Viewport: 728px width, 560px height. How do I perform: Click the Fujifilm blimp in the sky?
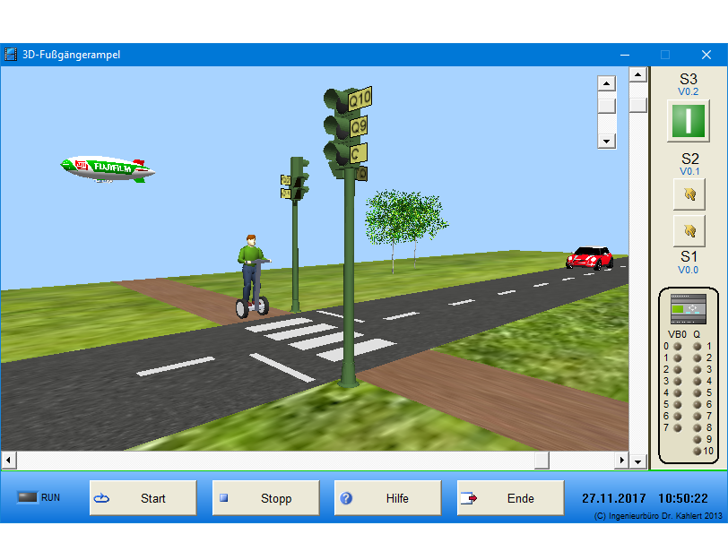(x=108, y=168)
